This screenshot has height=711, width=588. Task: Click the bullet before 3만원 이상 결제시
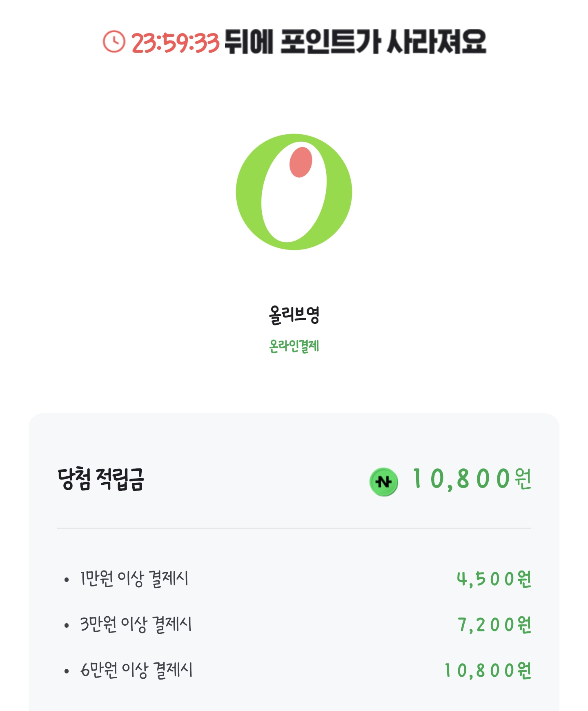pos(67,625)
